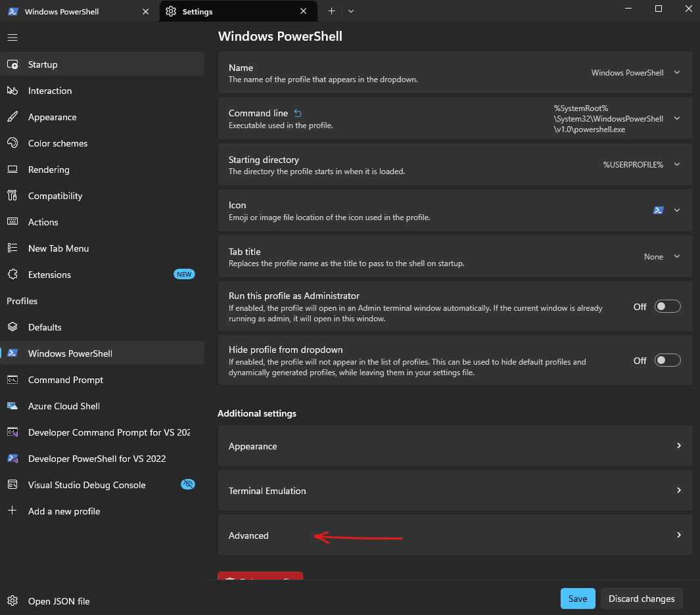Open the Startup settings page
Screen dimensions: 700x615
click(103, 64)
